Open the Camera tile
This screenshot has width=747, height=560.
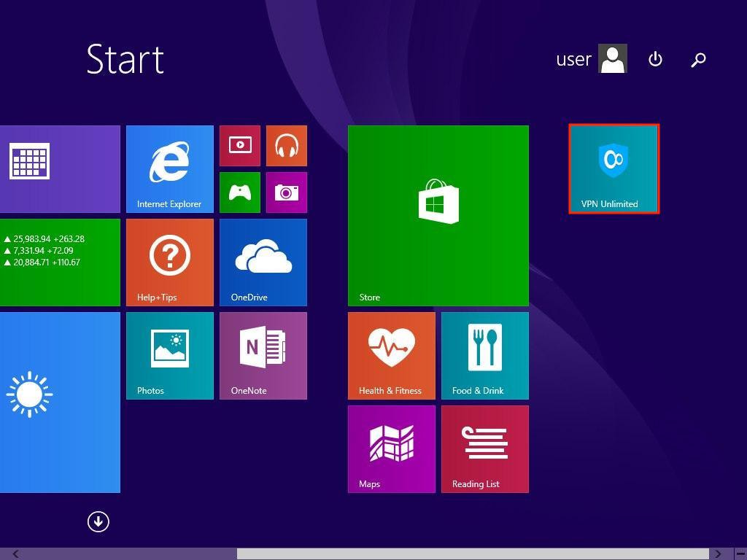[x=286, y=192]
